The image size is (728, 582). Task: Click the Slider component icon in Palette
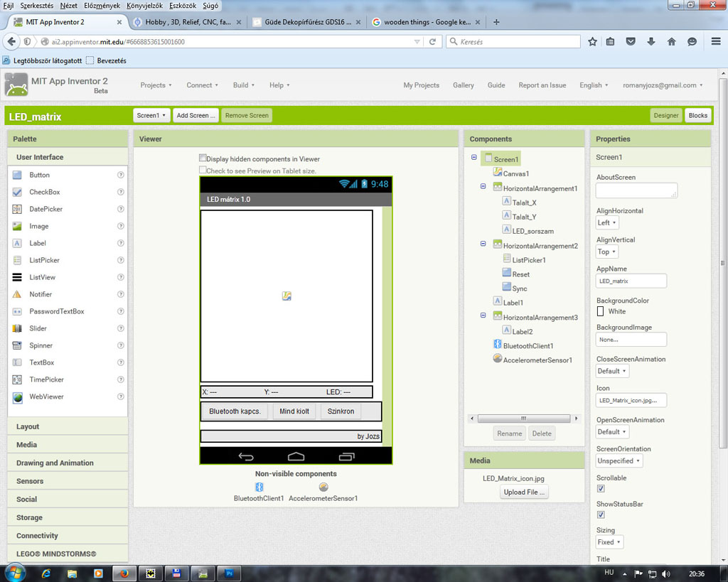point(17,328)
